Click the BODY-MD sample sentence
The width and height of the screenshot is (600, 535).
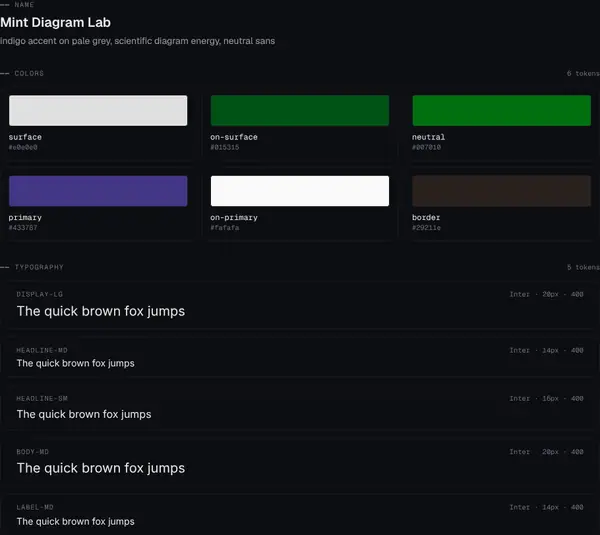(x=101, y=468)
